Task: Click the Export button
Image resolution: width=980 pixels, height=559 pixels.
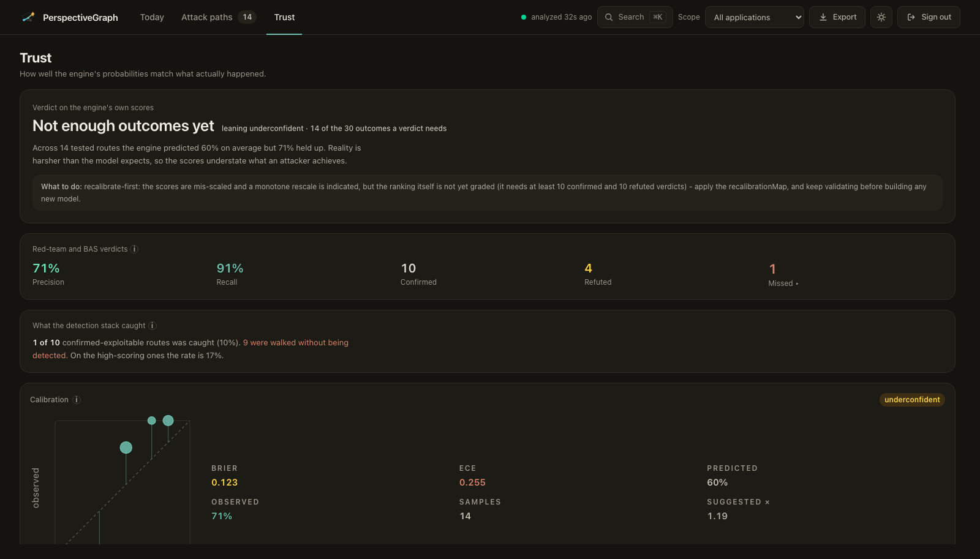Action: [837, 17]
